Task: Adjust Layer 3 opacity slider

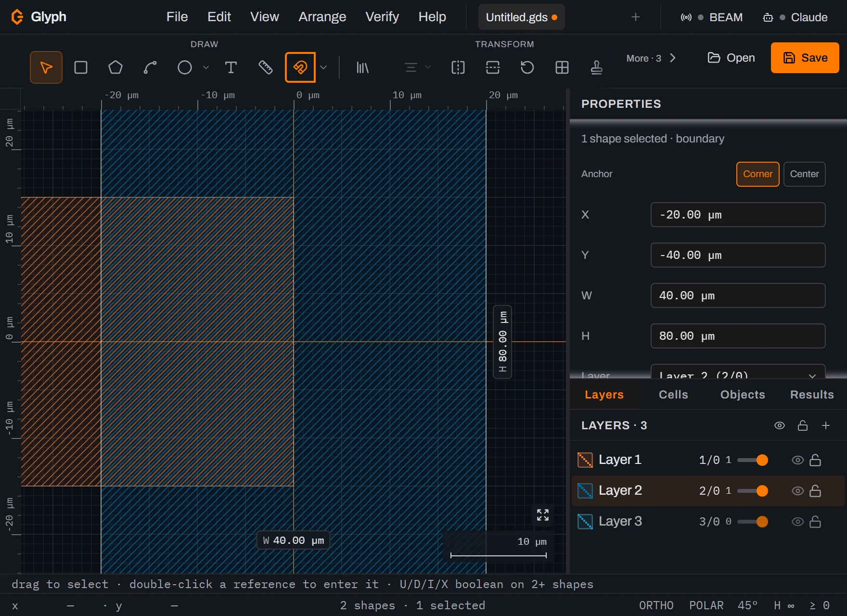Action: (x=752, y=522)
